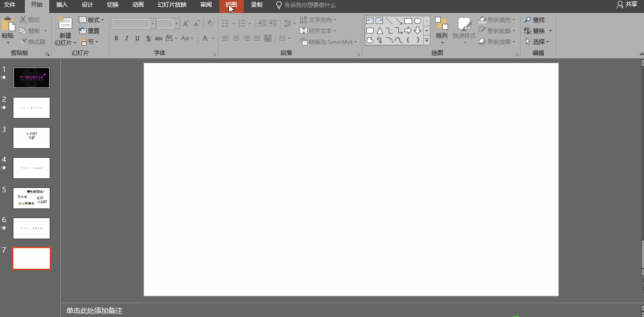Open the Change Case (Aa) dropdown
644x317 pixels.
point(187,38)
